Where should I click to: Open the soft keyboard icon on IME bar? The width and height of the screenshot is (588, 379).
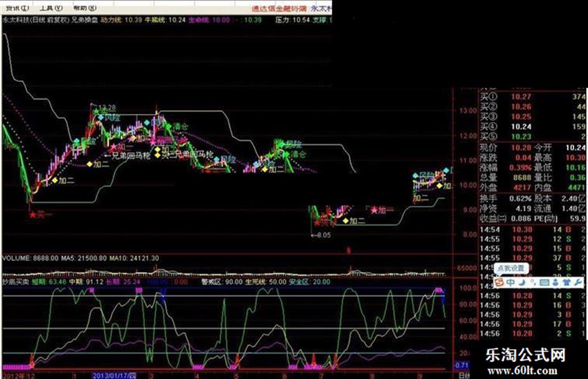[544, 282]
